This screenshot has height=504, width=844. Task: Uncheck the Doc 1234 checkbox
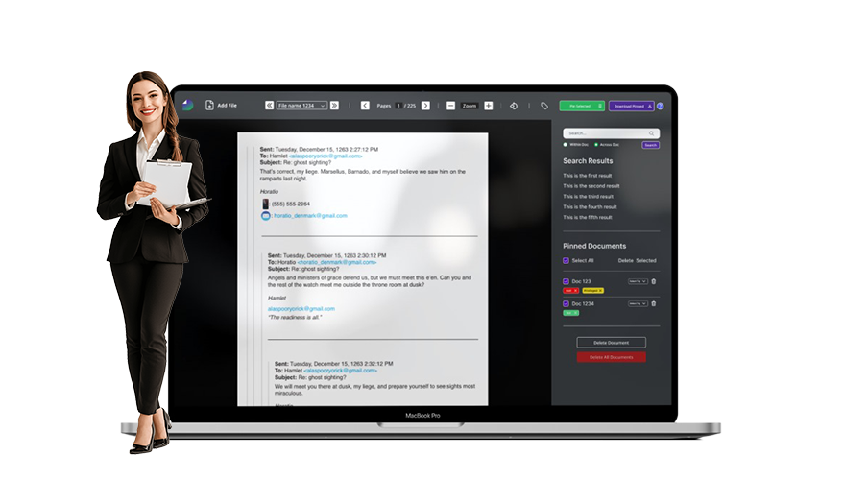566,303
